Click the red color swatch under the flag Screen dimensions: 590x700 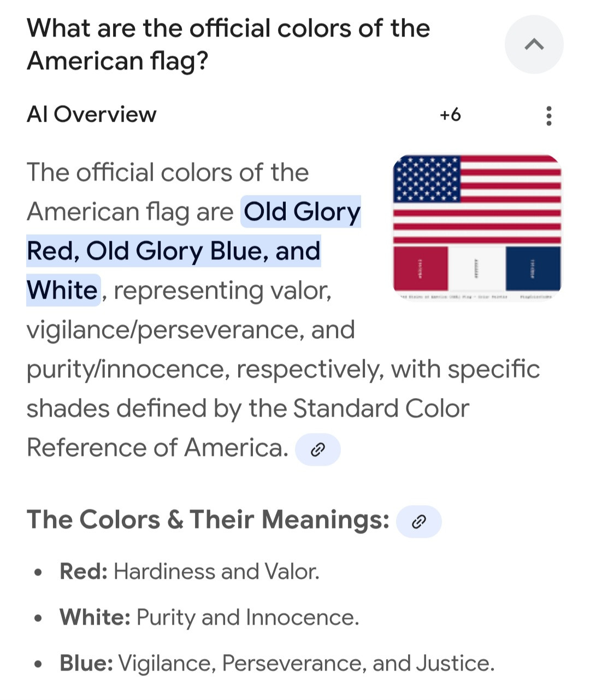(421, 269)
